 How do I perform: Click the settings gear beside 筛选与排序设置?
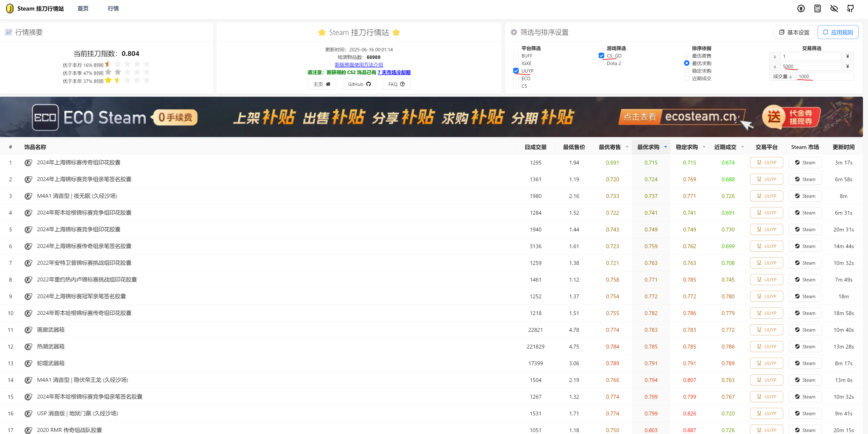[513, 32]
